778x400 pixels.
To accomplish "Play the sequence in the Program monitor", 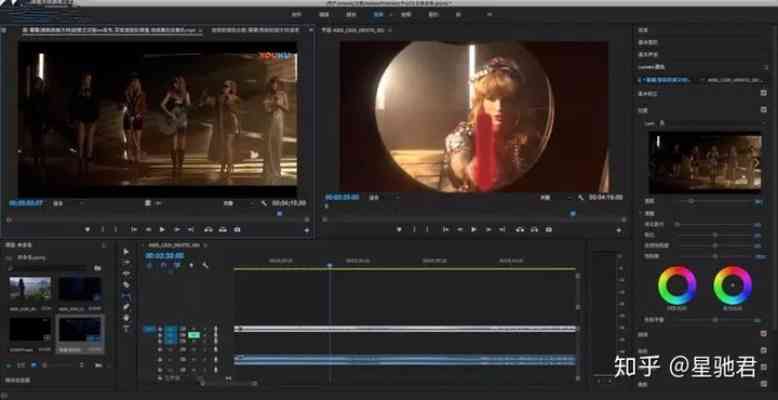I will pos(474,229).
